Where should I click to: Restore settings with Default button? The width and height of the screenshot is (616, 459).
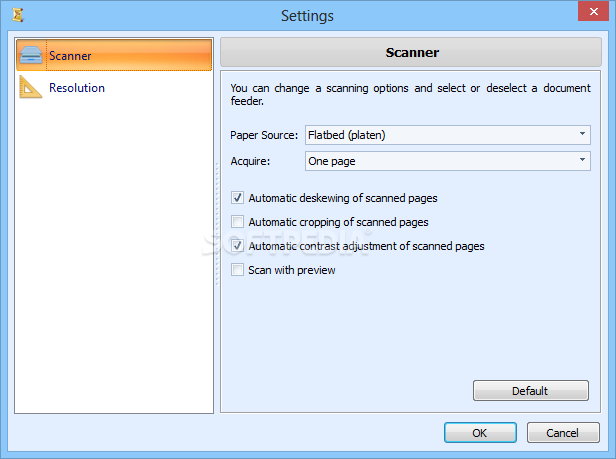(531, 391)
